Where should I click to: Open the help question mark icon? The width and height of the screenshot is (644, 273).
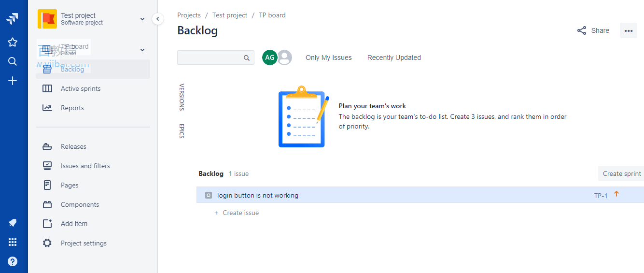pyautogui.click(x=13, y=261)
